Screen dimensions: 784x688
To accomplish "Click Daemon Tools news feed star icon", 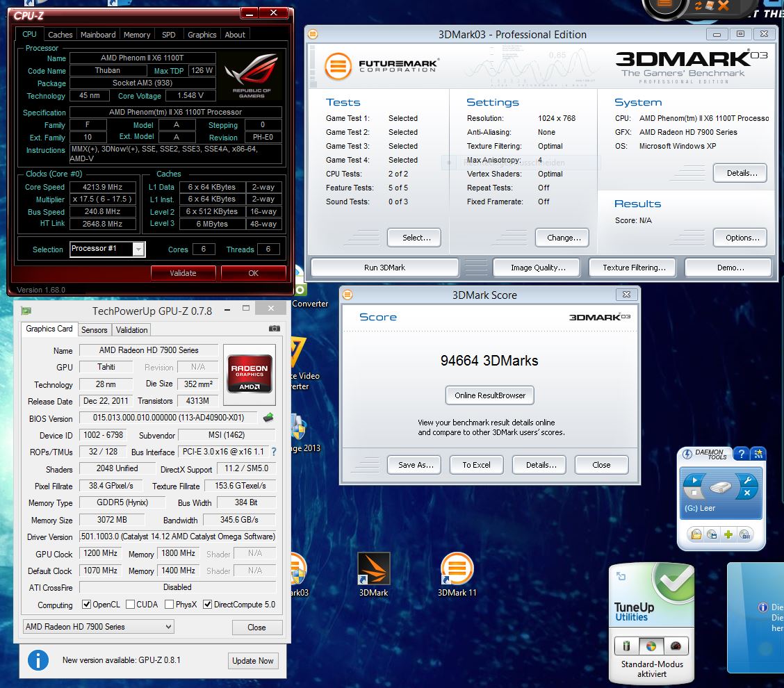I will [758, 454].
